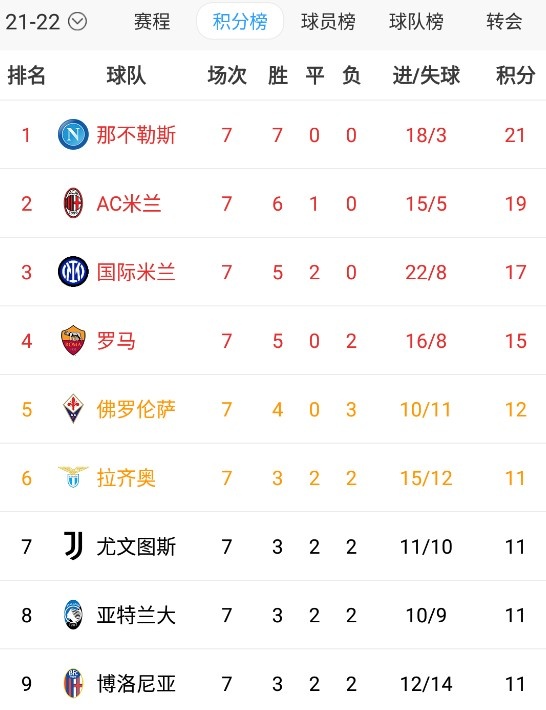Tap the Fiorentina lily badge

tap(73, 408)
